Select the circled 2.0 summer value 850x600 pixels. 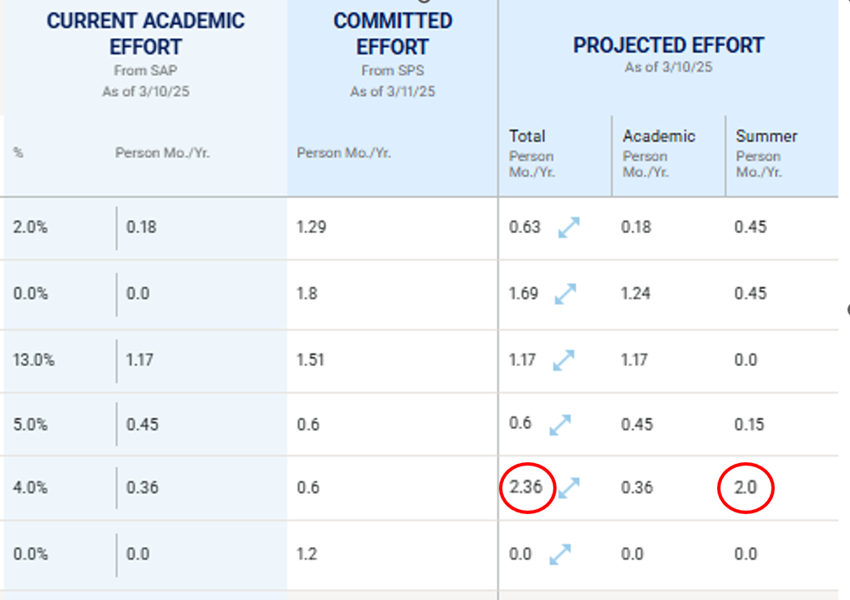745,487
